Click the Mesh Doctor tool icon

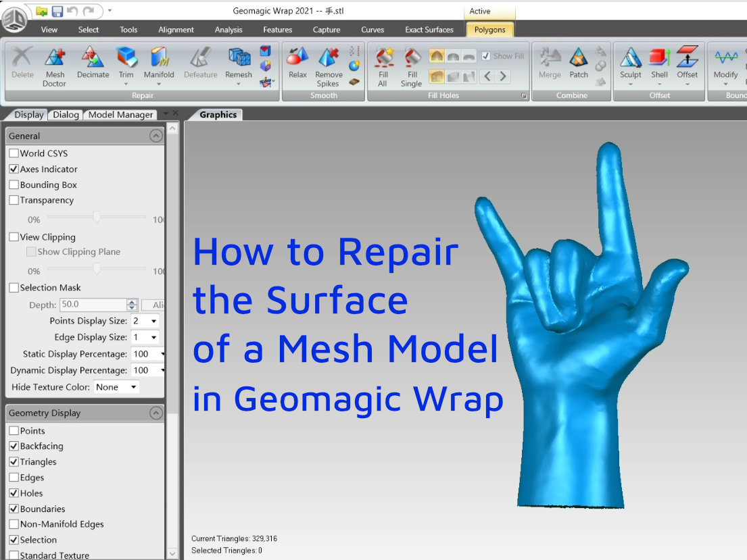point(55,59)
